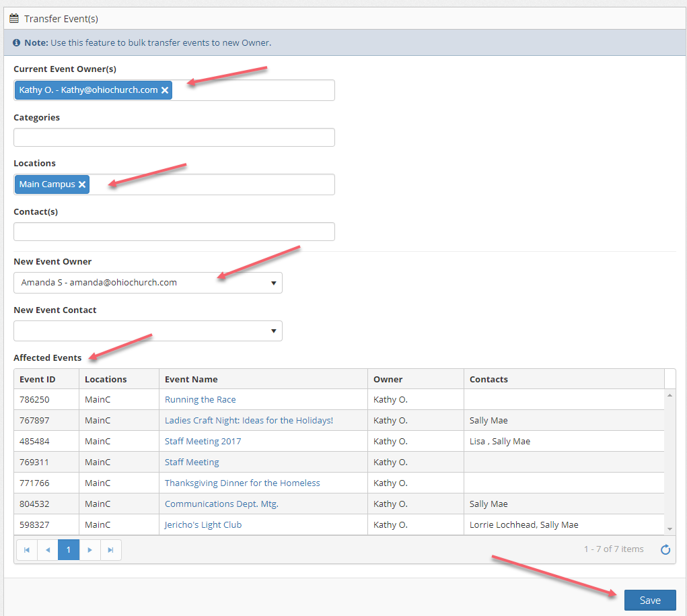Go to next page of results

89,550
